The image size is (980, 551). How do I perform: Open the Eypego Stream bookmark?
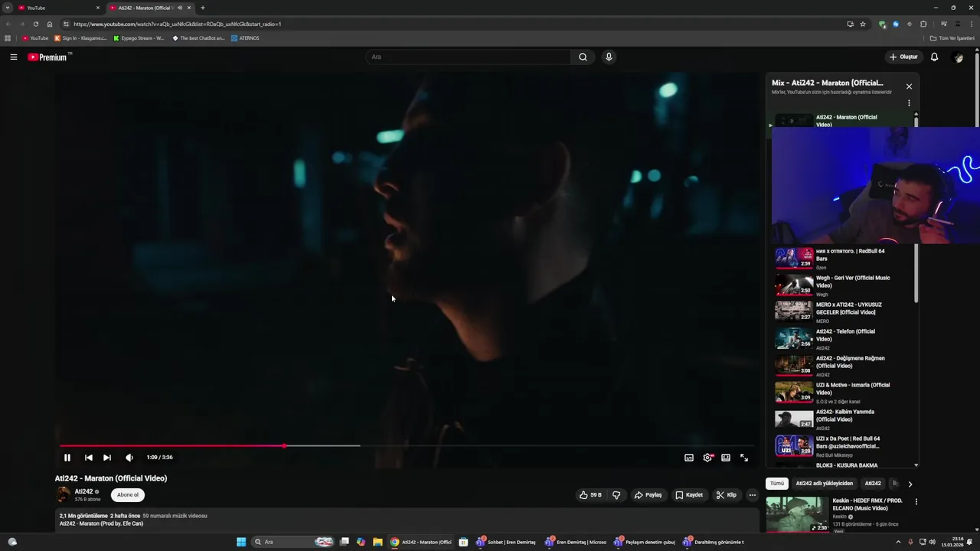(139, 38)
